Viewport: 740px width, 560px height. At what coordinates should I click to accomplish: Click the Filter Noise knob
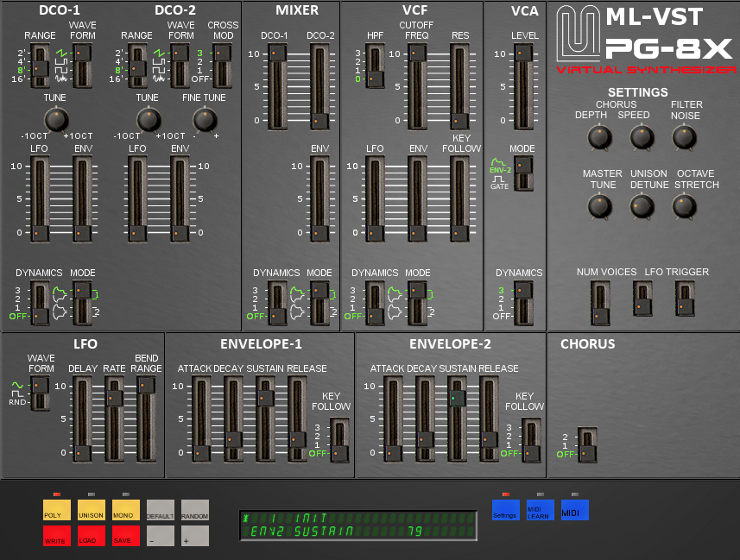pyautogui.click(x=684, y=136)
